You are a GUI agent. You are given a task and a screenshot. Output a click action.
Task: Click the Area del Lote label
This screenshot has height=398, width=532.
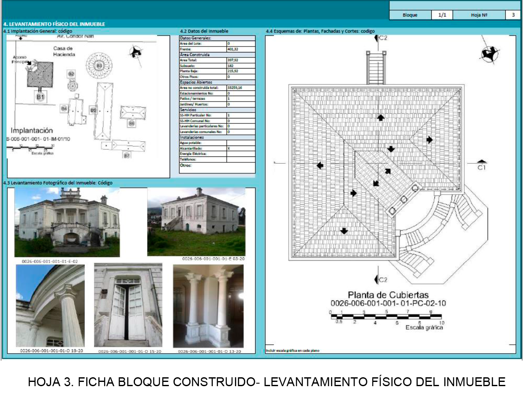pos(190,44)
